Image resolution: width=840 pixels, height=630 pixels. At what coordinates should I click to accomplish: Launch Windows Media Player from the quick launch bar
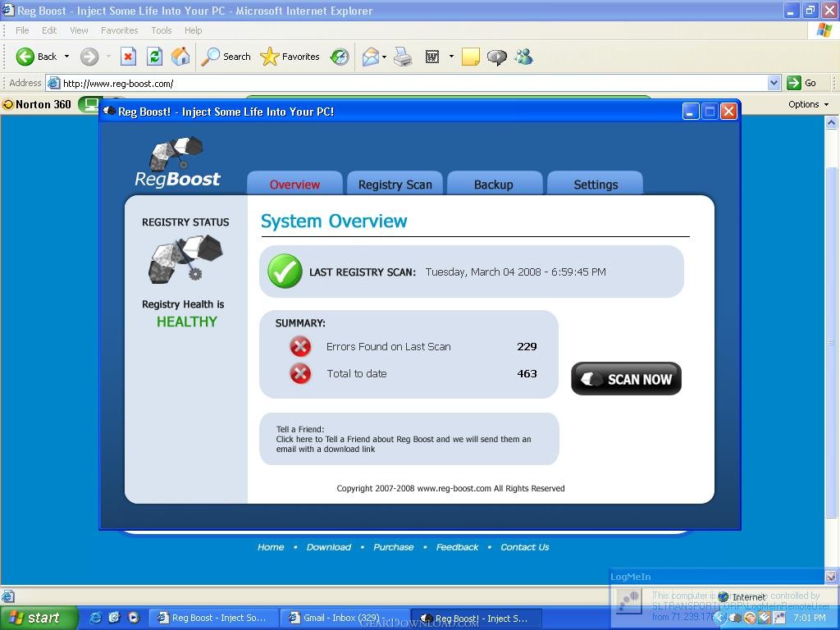(x=134, y=618)
